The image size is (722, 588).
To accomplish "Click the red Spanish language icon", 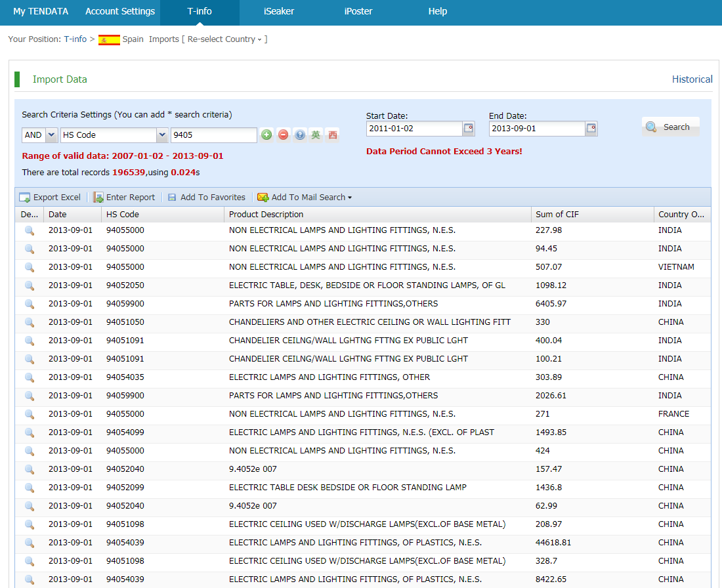I will pyautogui.click(x=333, y=135).
